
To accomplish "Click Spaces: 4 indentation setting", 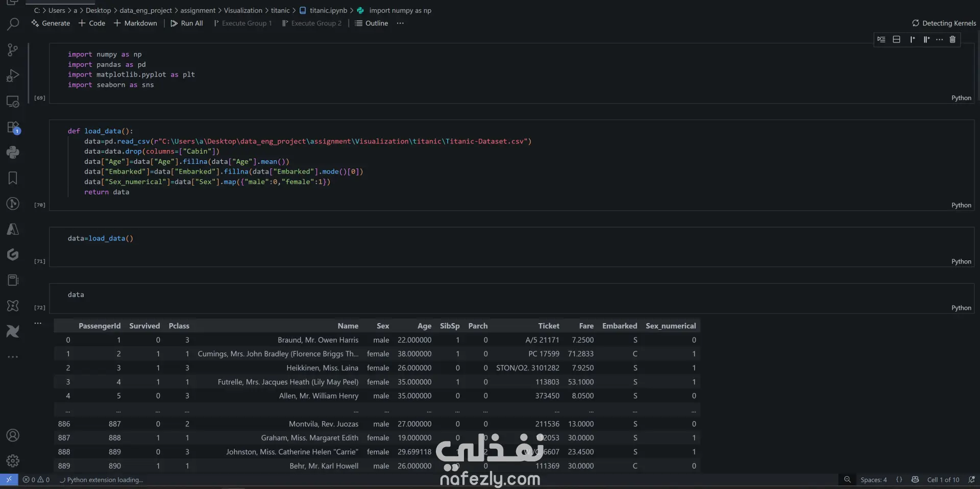I will 873,479.
